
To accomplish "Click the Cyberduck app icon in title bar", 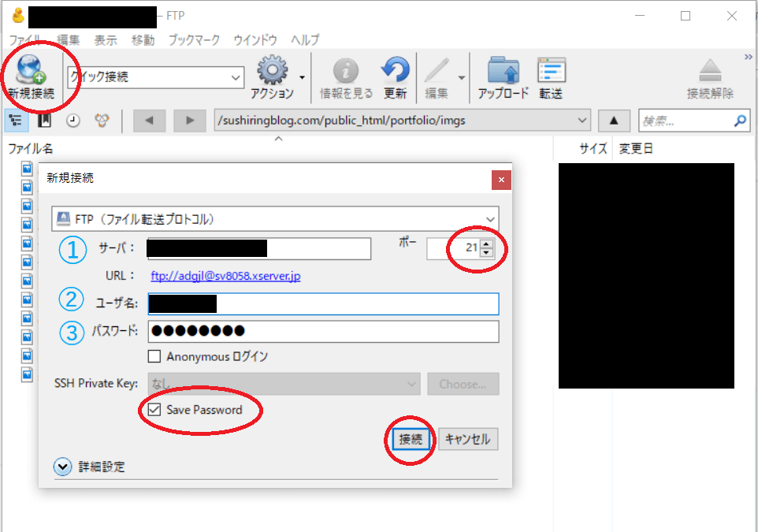I will 18,16.
